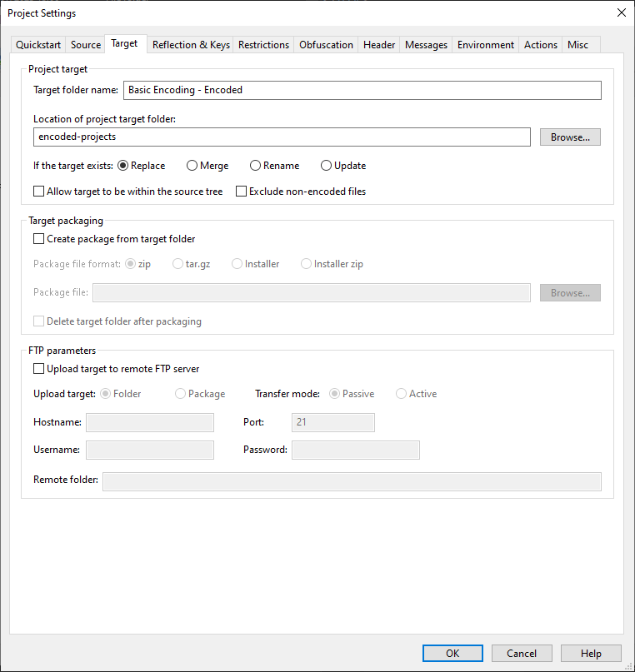Choose tar.gz package file format
Screen dimensions: 635x672
coord(191,264)
